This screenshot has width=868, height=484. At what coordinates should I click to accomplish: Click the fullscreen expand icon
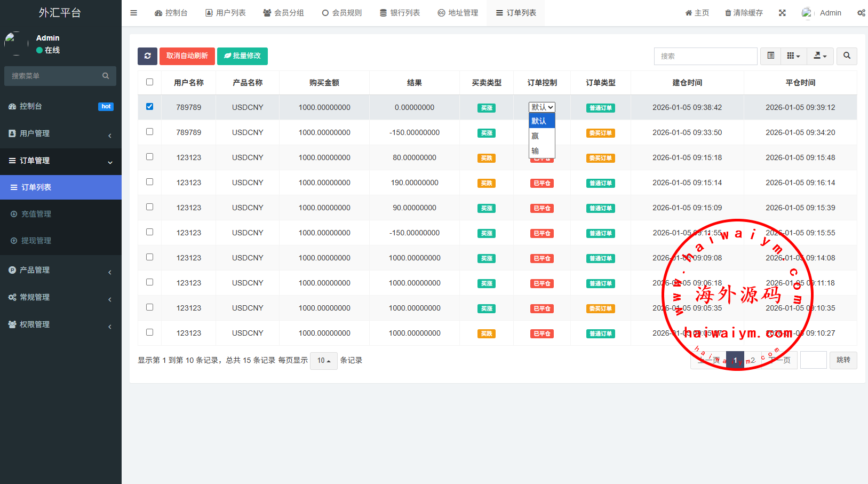tap(782, 13)
